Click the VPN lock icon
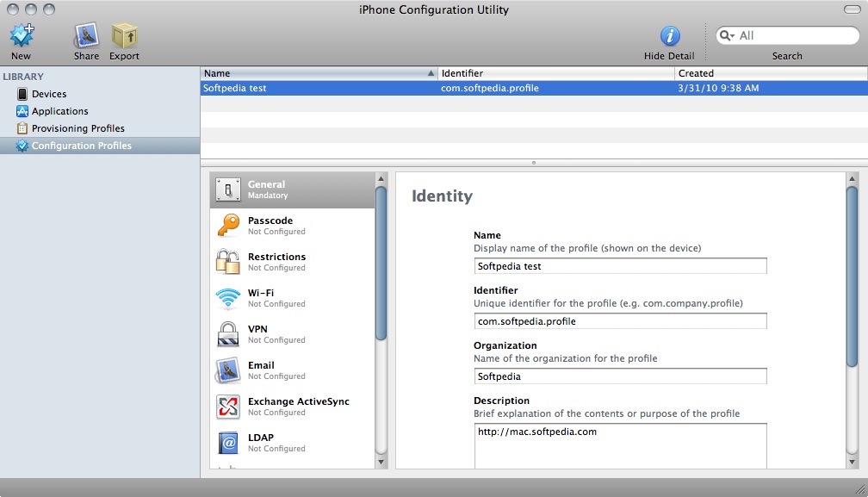 coord(228,334)
